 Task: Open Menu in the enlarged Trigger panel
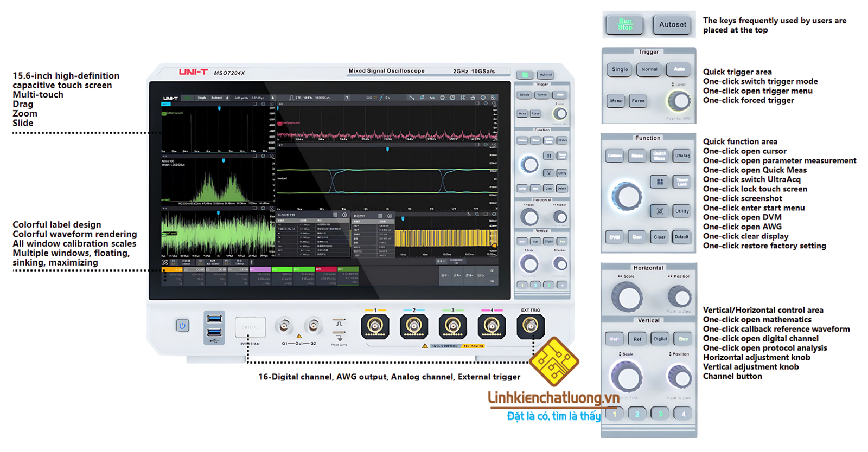coord(616,101)
